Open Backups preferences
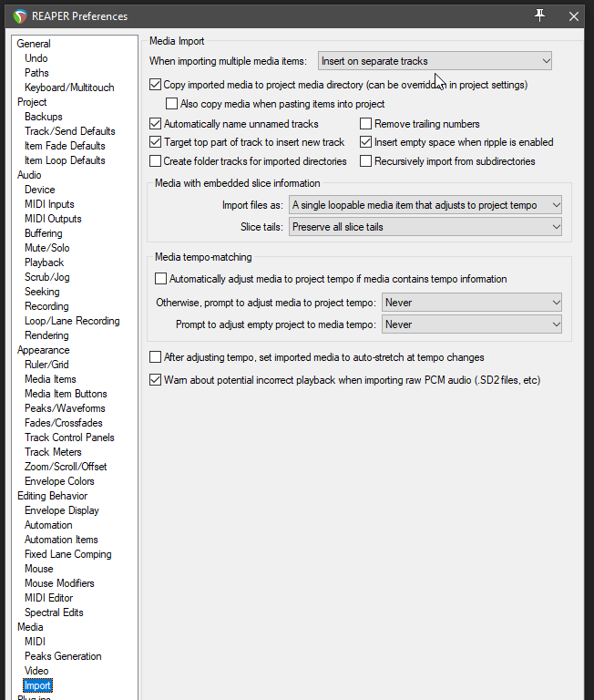The width and height of the screenshot is (594, 700). tap(44, 117)
